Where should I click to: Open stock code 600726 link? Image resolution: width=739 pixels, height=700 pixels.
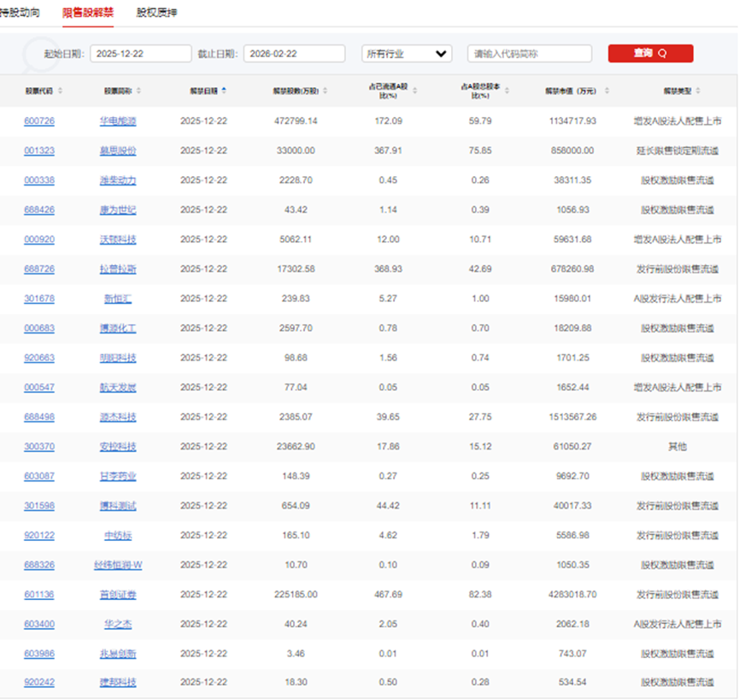pyautogui.click(x=39, y=121)
